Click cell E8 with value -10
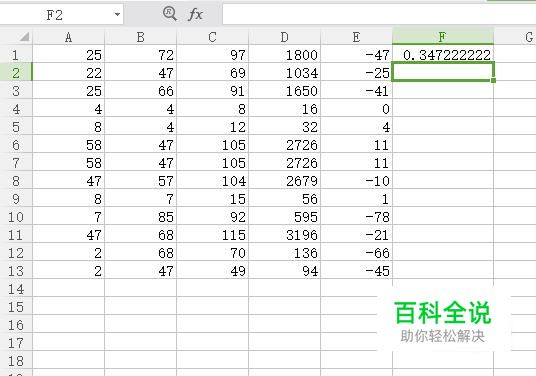The height and width of the screenshot is (376, 536). [x=357, y=180]
